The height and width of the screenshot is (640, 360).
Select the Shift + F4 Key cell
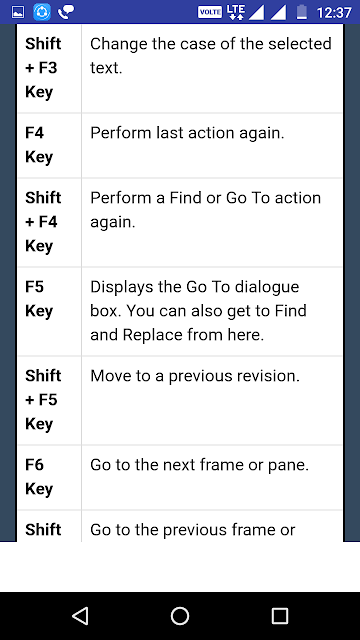[49, 222]
